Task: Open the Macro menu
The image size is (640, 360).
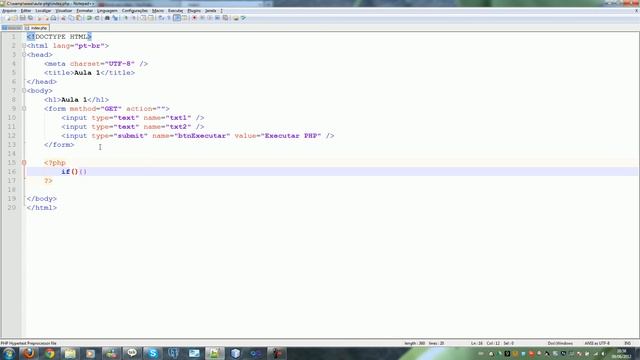Action: [x=158, y=11]
